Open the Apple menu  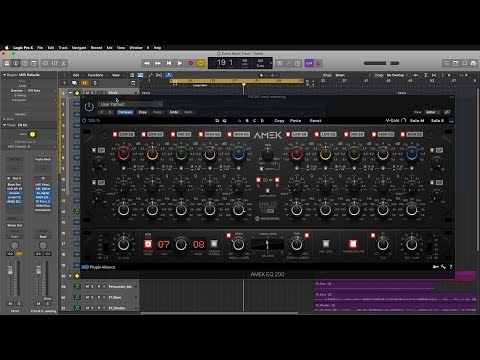[6, 48]
